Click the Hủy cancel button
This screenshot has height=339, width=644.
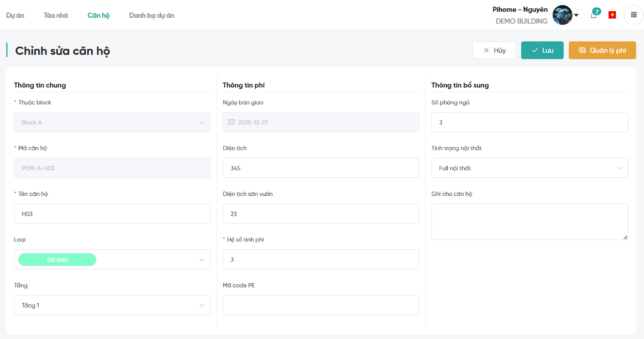click(494, 50)
